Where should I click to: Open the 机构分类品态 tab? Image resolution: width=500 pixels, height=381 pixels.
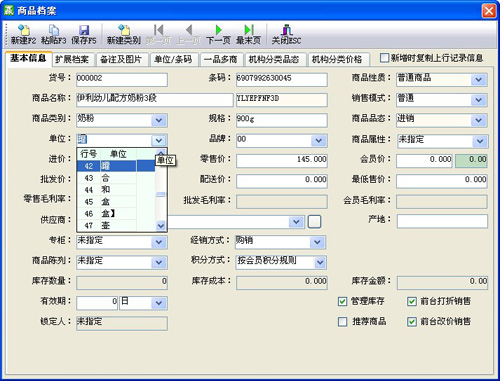click(274, 60)
